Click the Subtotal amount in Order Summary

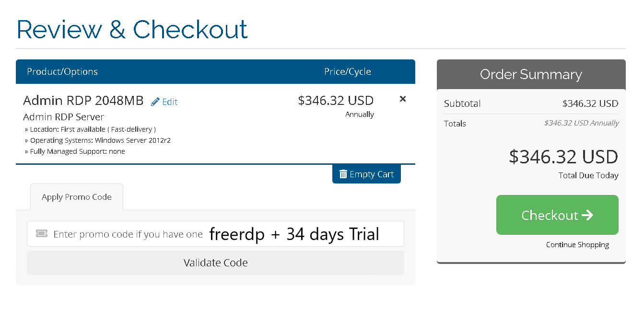pos(590,103)
